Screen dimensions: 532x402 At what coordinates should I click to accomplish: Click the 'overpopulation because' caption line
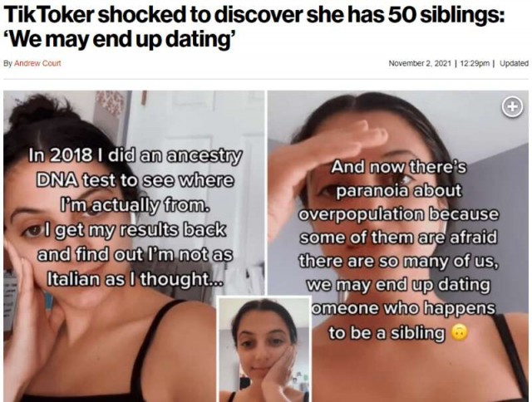[399, 214]
